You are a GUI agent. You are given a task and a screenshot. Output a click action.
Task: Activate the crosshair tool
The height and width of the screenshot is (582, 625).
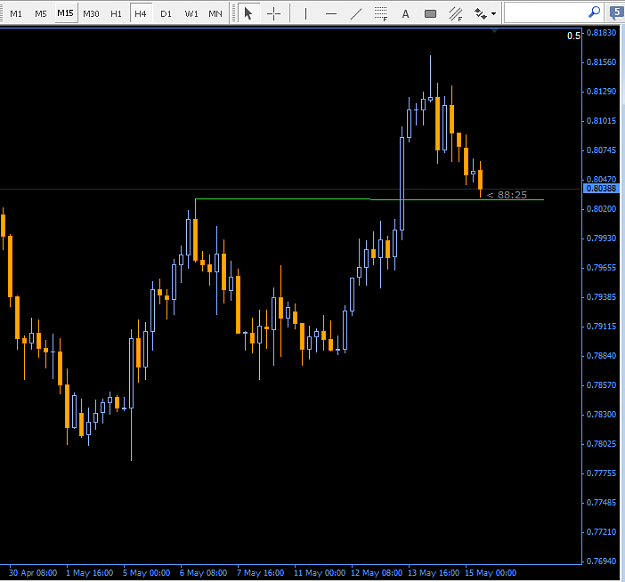click(x=274, y=14)
